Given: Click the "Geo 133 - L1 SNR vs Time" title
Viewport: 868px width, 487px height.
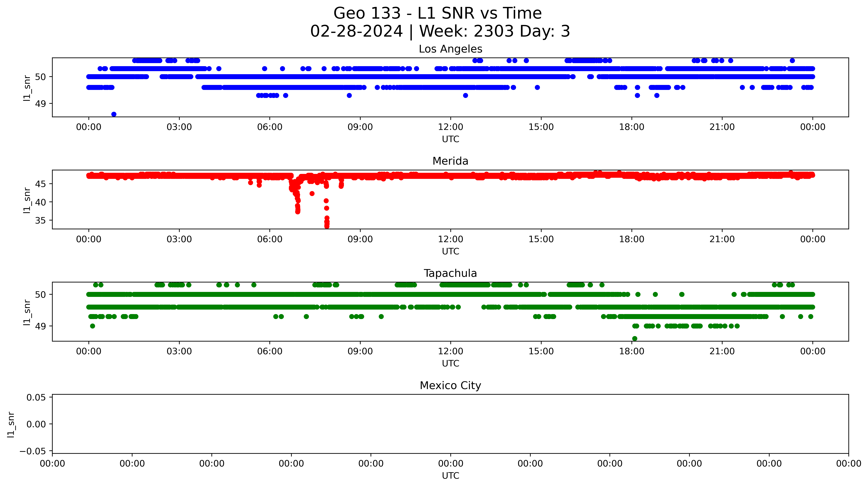Looking at the screenshot, I should [437, 13].
